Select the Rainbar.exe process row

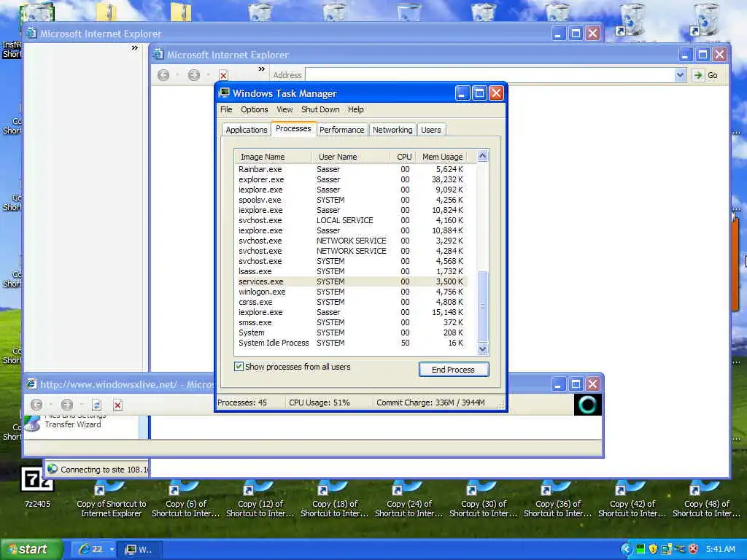(x=351, y=169)
